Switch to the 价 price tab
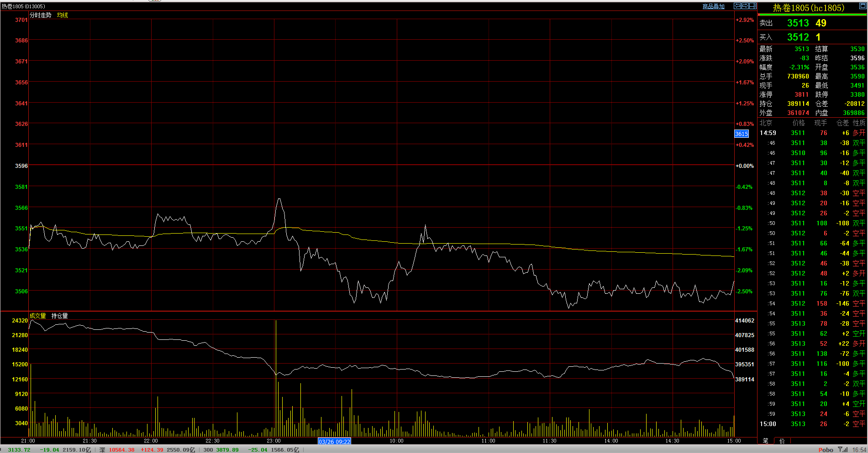 pyautogui.click(x=782, y=441)
